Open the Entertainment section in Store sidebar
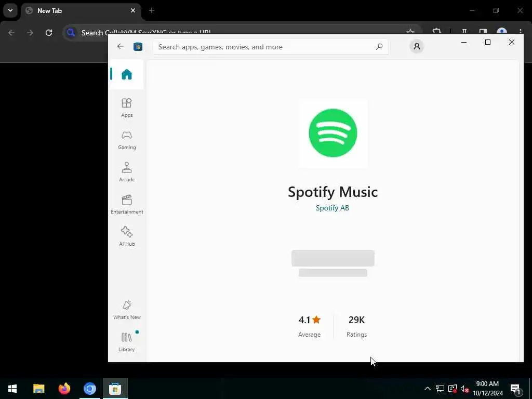This screenshot has width=532, height=399. click(127, 204)
